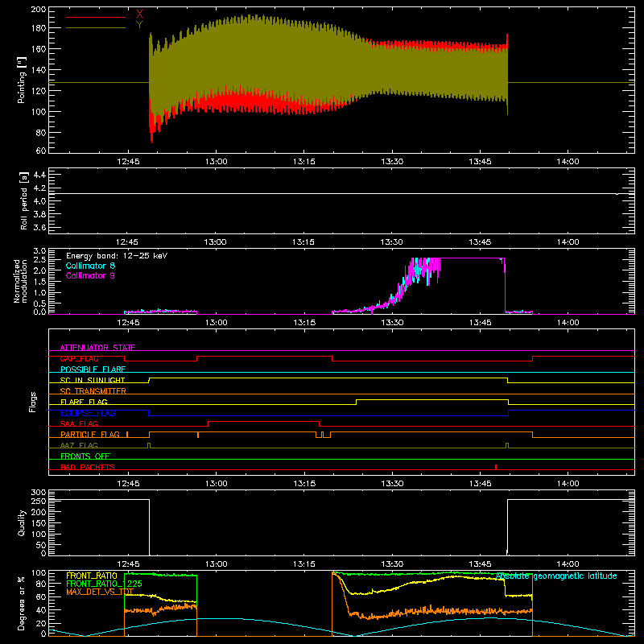Click the POSSIBLE_FLARE flag label
The height and width of the screenshot is (644, 644).
93,369
